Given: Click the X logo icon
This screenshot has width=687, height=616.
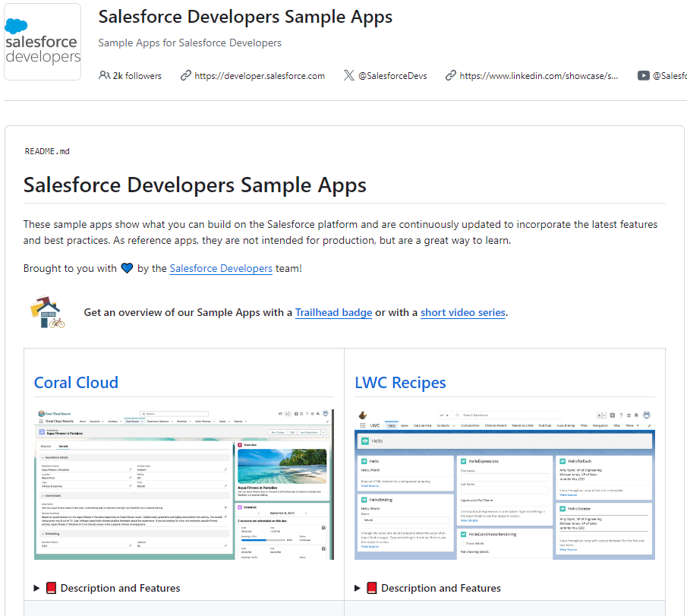Looking at the screenshot, I should pyautogui.click(x=348, y=75).
